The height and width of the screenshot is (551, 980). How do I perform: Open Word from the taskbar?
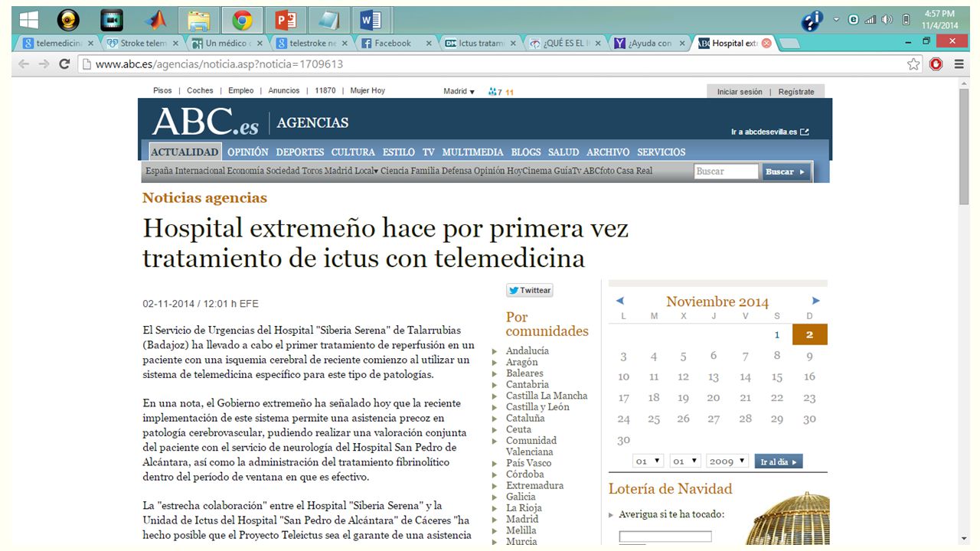click(371, 19)
